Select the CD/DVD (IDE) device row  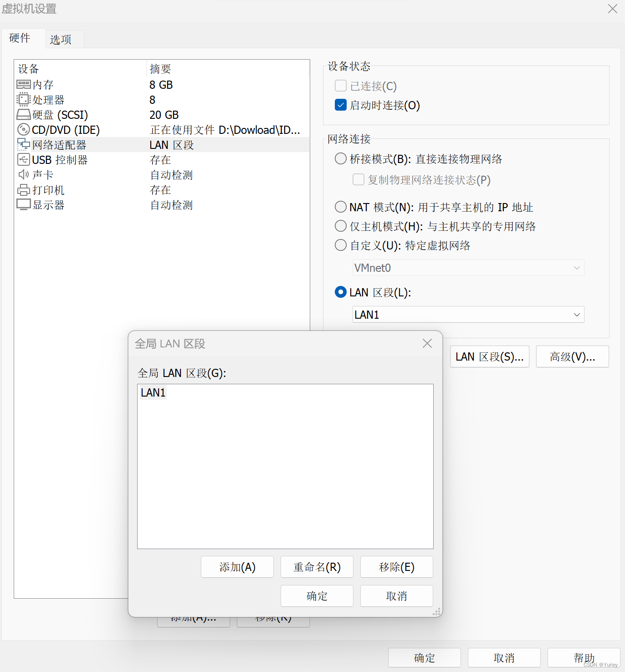click(162, 130)
